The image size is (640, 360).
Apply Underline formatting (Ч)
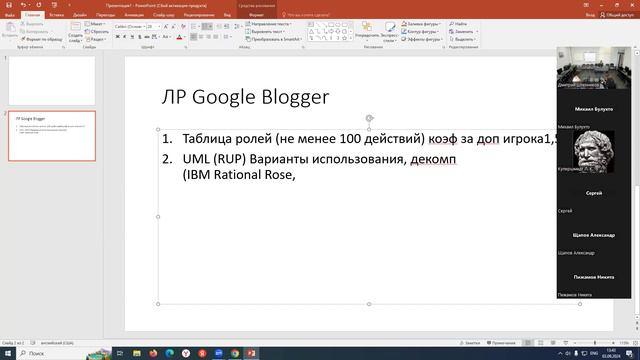point(132,37)
